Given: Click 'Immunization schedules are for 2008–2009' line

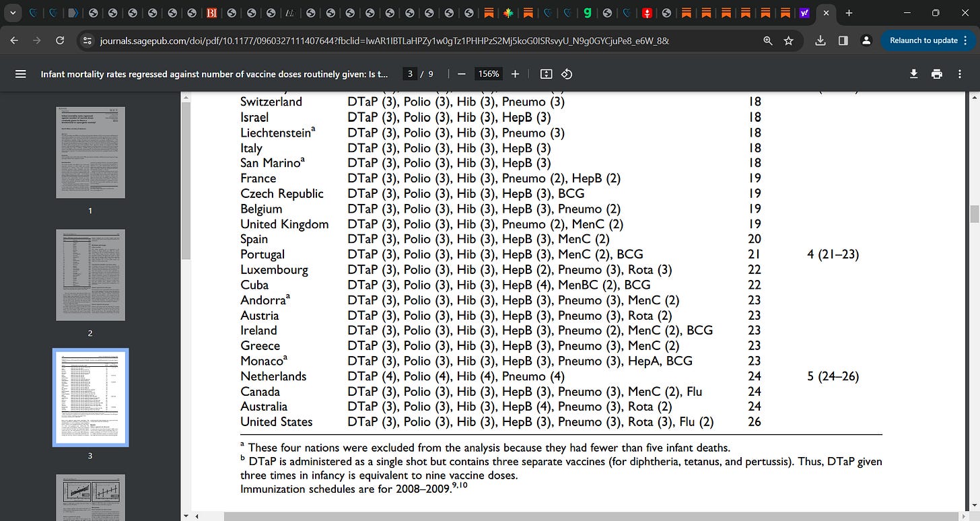Looking at the screenshot, I should tap(354, 489).
